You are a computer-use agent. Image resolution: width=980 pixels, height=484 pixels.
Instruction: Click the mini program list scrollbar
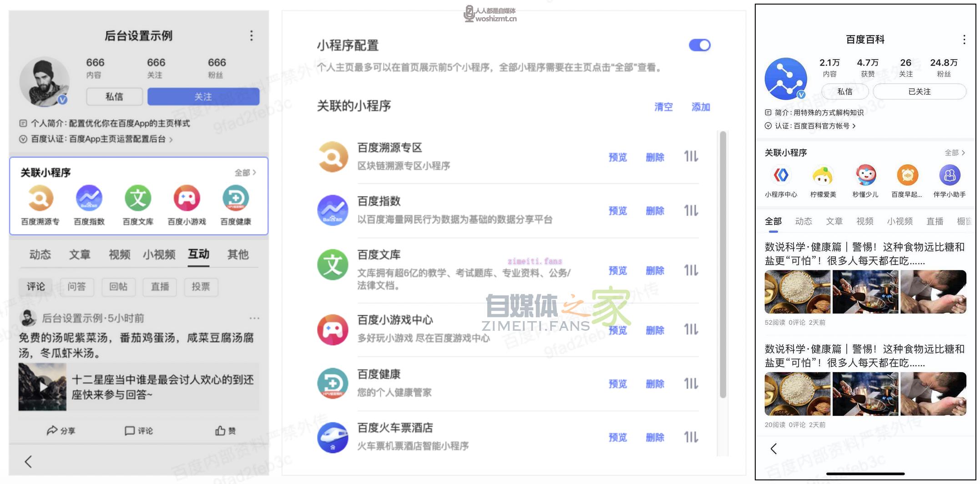click(x=722, y=264)
